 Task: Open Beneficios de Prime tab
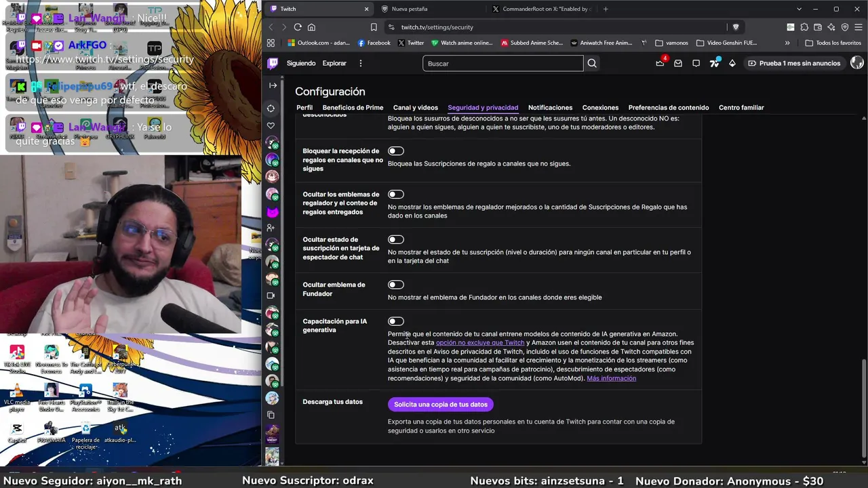point(353,107)
